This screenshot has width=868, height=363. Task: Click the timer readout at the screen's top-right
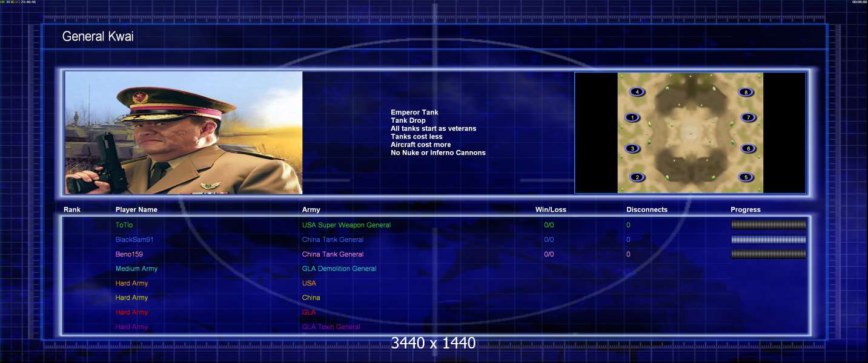pos(860,2)
